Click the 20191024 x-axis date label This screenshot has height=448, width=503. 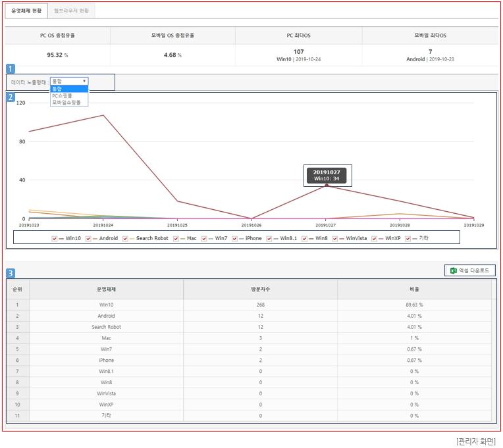click(103, 225)
